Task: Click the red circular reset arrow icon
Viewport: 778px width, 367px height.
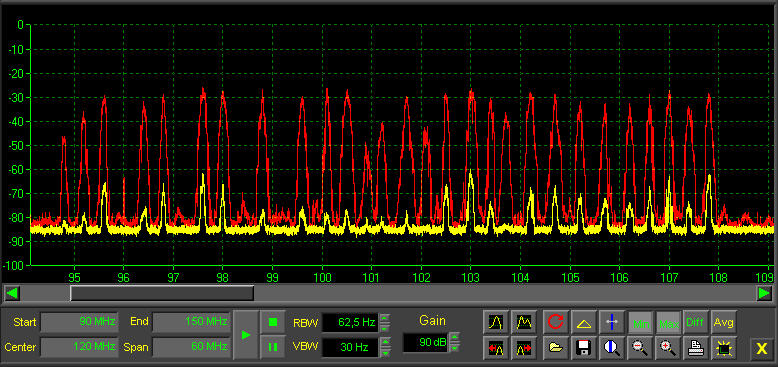Action: click(x=556, y=322)
